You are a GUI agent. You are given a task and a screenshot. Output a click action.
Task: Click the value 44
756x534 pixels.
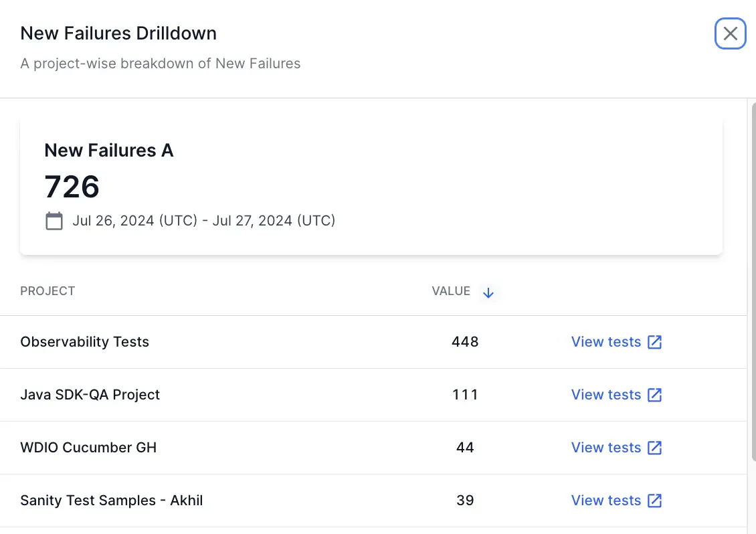pos(465,448)
